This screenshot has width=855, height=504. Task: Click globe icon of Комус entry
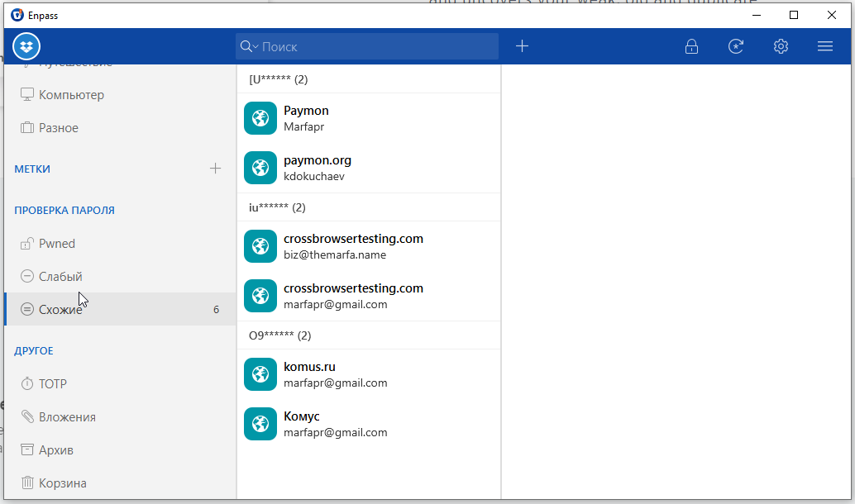260,424
